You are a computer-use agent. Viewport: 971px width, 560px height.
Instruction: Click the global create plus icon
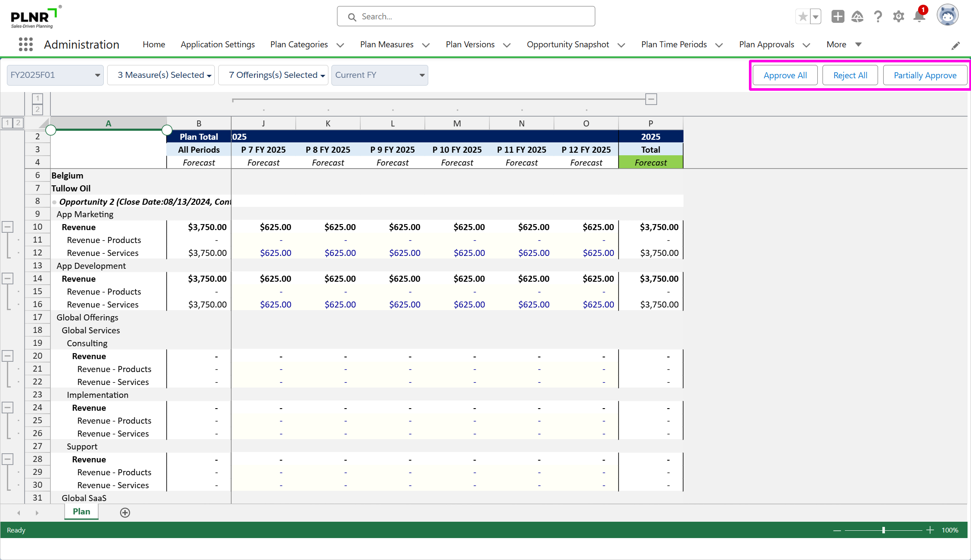(x=838, y=17)
